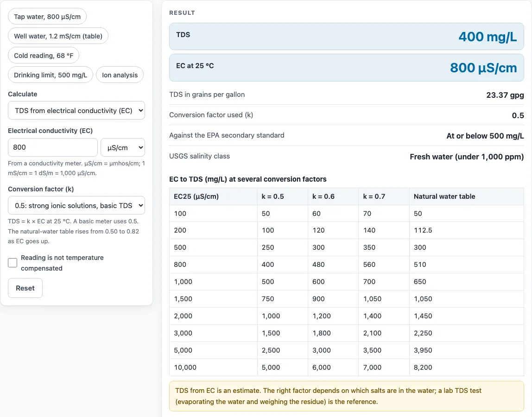Select the 800 µS/cm EC result value
The width and height of the screenshot is (532, 417).
[483, 68]
